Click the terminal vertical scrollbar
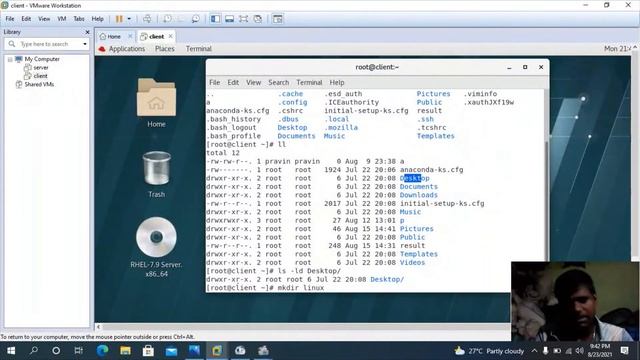This screenshot has height=360, width=640. (x=547, y=191)
